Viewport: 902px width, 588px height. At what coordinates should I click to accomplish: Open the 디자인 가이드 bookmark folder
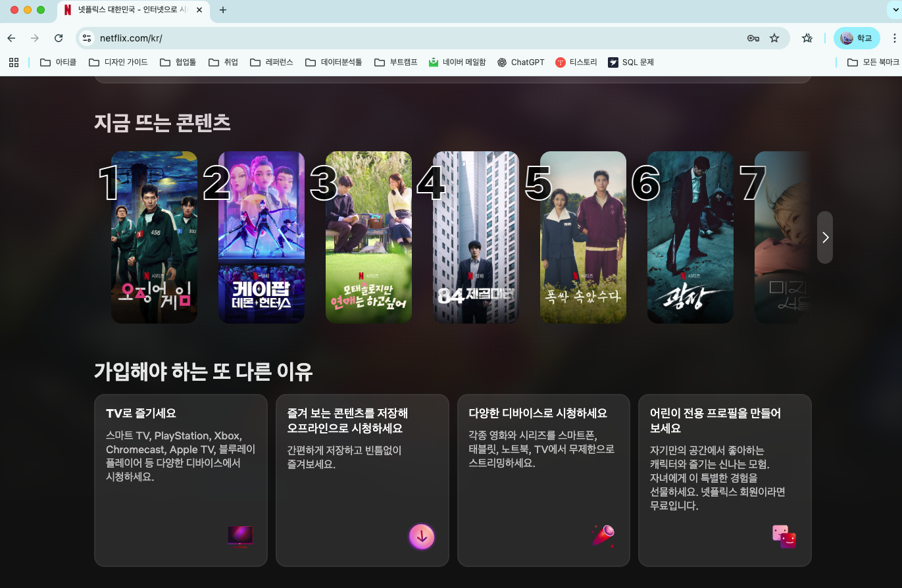pos(118,62)
